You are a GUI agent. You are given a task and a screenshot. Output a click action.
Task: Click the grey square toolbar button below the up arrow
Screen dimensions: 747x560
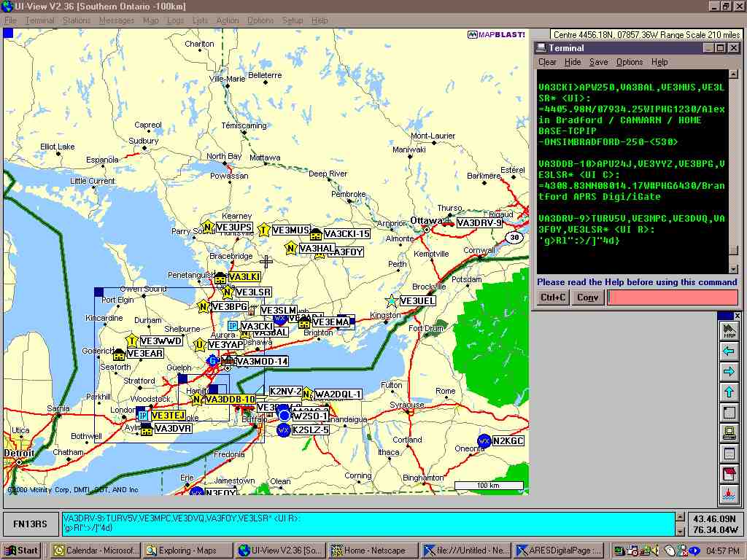coord(729,413)
